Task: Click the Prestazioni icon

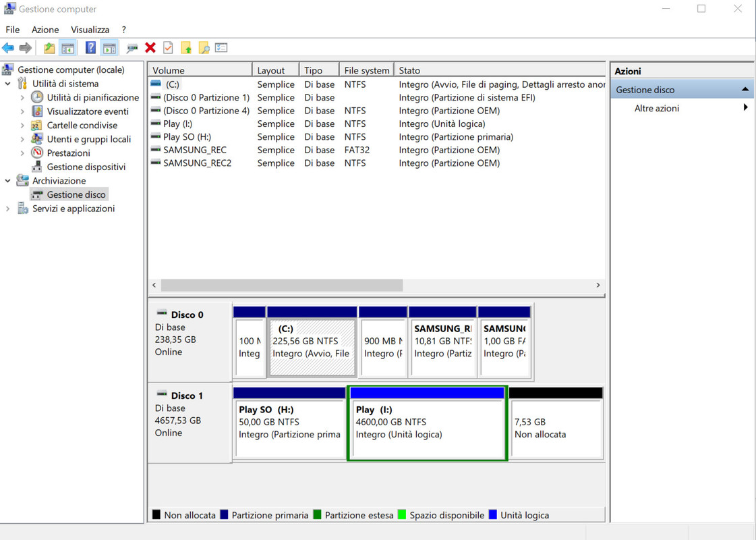Action: click(x=37, y=153)
